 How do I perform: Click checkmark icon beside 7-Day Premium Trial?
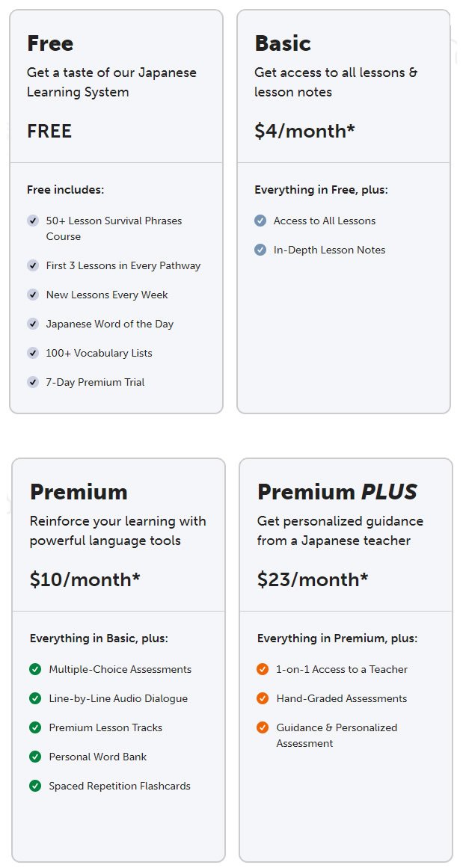pyautogui.click(x=33, y=382)
